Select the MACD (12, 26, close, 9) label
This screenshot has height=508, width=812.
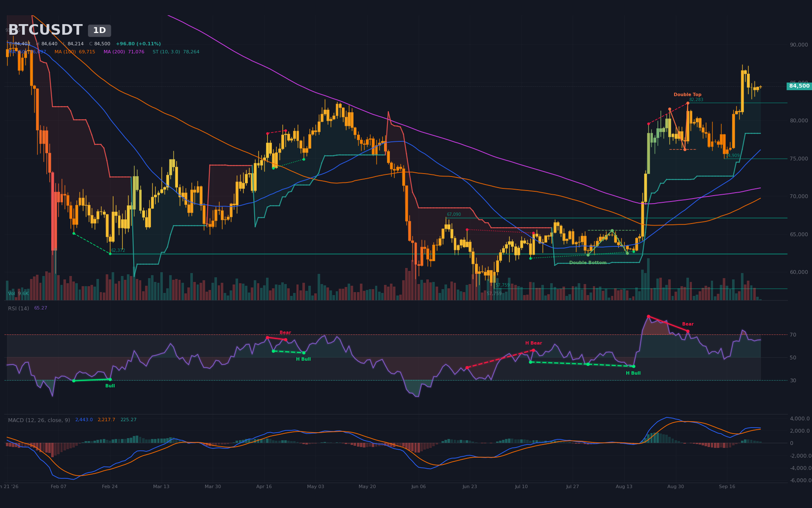(39, 420)
